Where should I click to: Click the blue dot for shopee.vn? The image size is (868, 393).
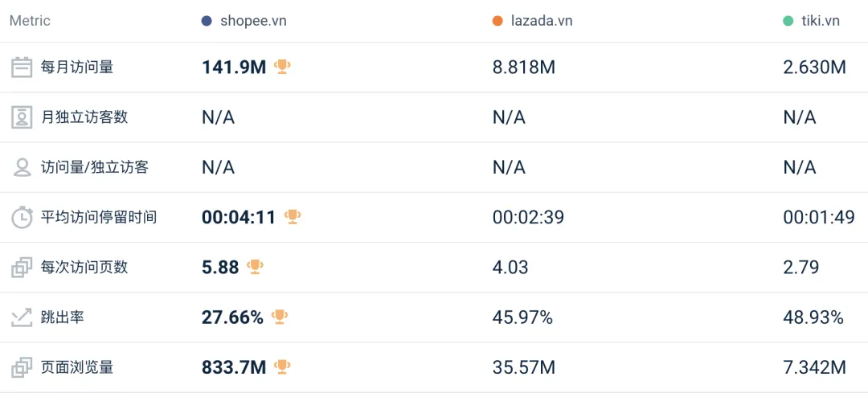(x=207, y=21)
